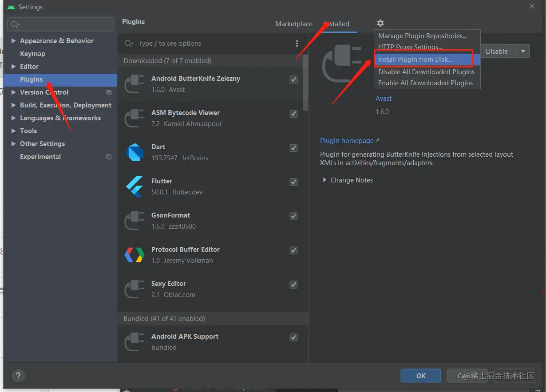Click the OK button
Viewport: 546px width, 392px height.
point(421,376)
